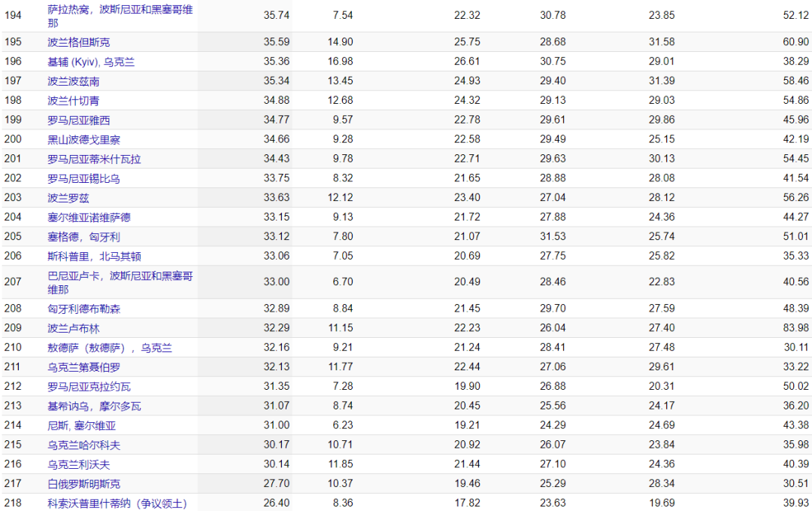Click value 60.90 in 波兰格但斯克 row
The height and width of the screenshot is (511, 812).
click(796, 41)
